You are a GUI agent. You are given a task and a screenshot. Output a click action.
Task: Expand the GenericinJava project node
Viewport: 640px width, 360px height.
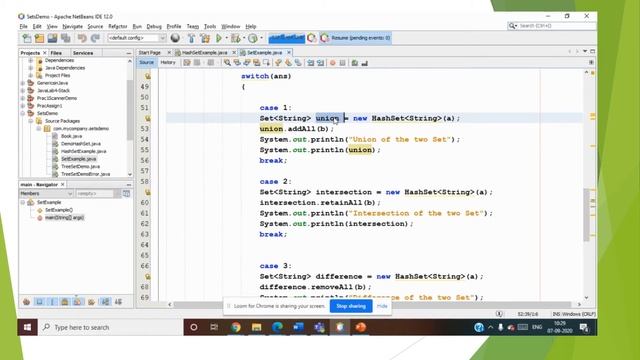(23, 83)
